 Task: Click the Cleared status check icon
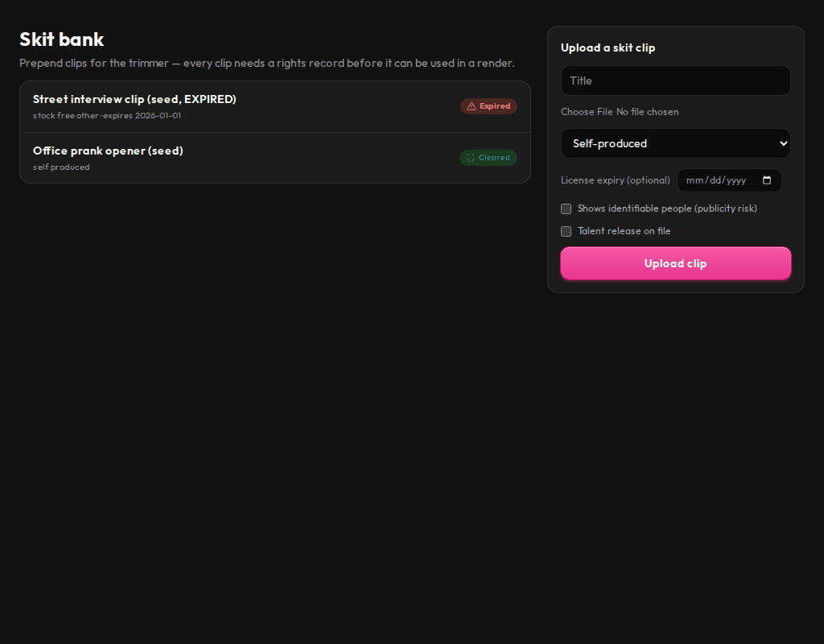(x=471, y=158)
